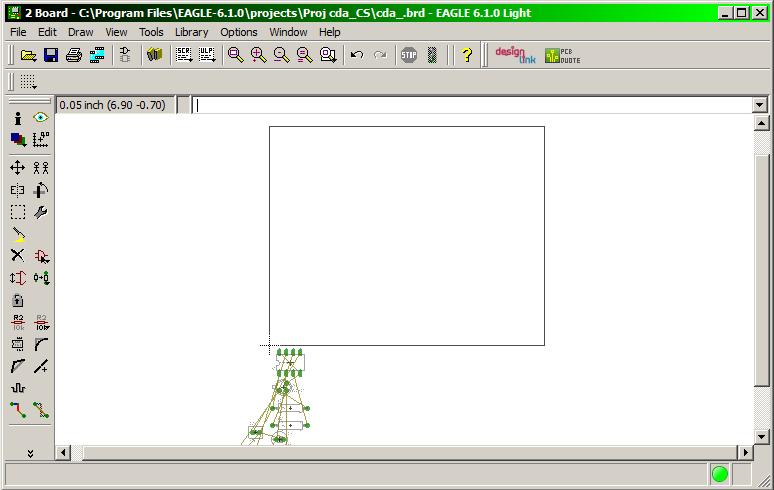Viewport: 774px width, 490px height.
Task: Run a ULP with ULP icon
Action: 207,55
